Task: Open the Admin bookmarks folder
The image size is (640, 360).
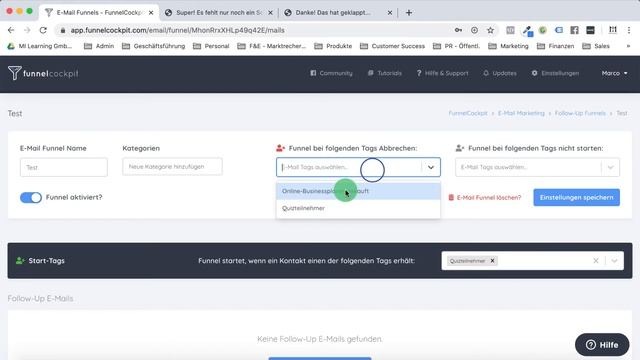Action: coord(99,46)
